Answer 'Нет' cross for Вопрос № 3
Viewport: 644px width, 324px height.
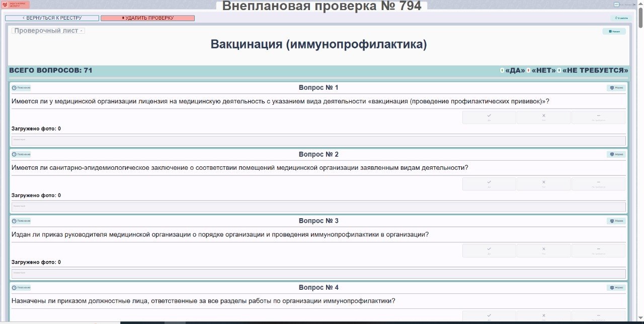[544, 250]
